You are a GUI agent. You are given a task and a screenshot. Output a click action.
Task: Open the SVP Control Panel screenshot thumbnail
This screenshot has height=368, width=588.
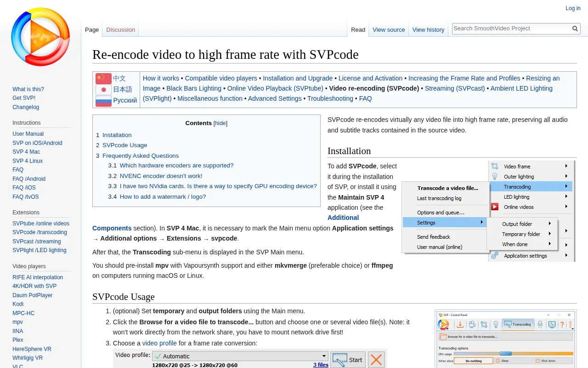tap(505, 340)
